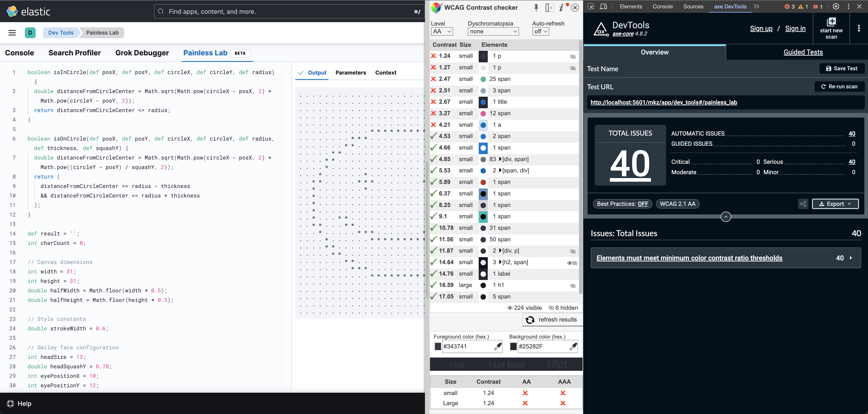Image resolution: width=868 pixels, height=414 pixels.
Task: Switch to the Grok Debugger tab
Action: [x=142, y=53]
